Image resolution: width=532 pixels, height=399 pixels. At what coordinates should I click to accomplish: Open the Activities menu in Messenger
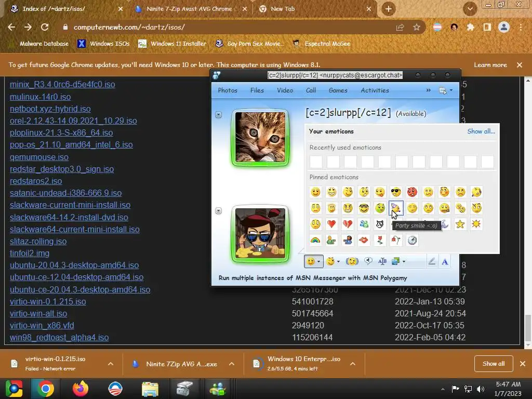click(375, 90)
